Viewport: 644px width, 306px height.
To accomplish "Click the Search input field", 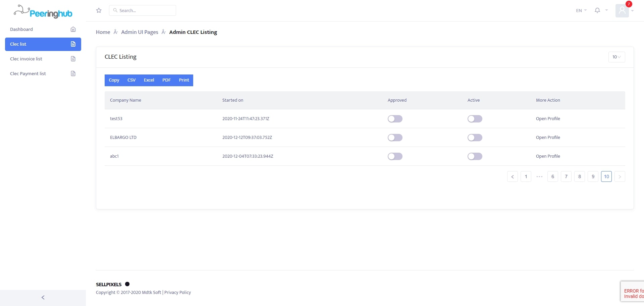I will point(143,10).
